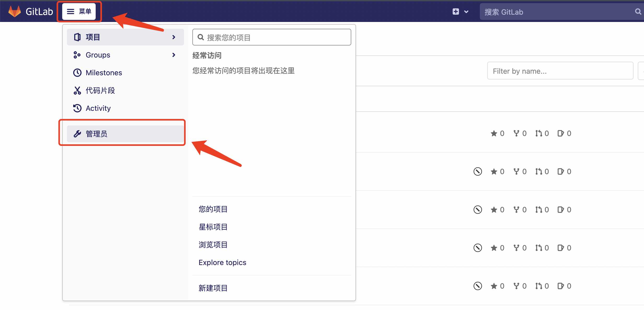The height and width of the screenshot is (310, 644).
Task: Click Explore topics navigation item
Action: (222, 262)
